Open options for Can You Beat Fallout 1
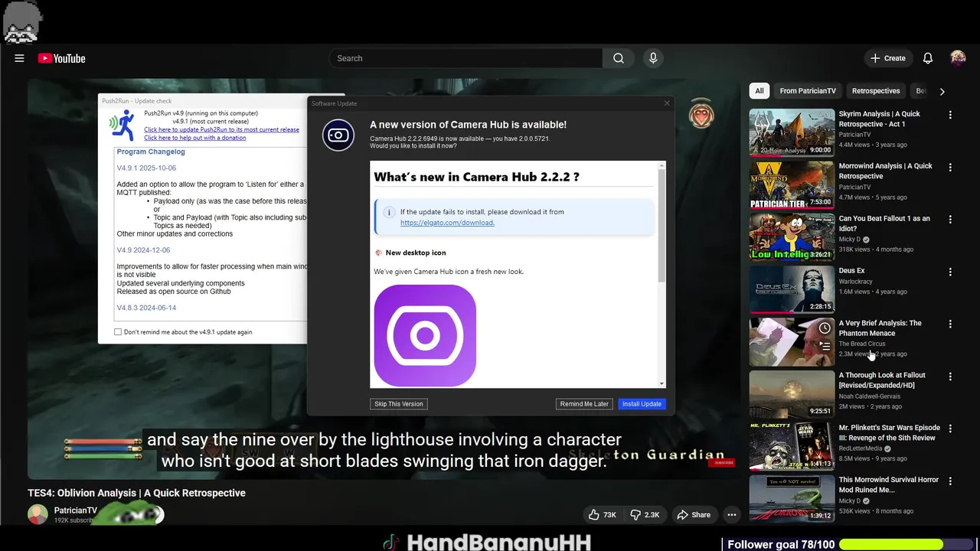The image size is (980, 551). pyautogui.click(x=950, y=219)
